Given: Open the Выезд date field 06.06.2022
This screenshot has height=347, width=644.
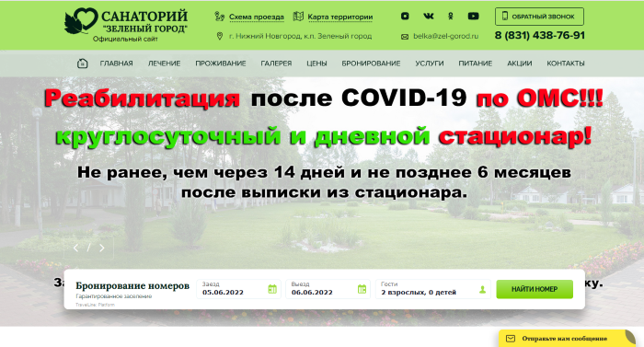Looking at the screenshot, I should coord(328,289).
